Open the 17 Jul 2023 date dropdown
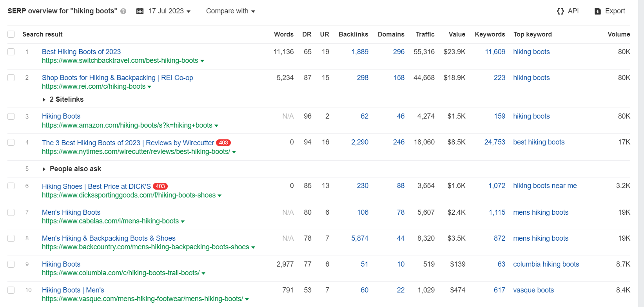Viewport: 644px width, 307px height. [169, 11]
